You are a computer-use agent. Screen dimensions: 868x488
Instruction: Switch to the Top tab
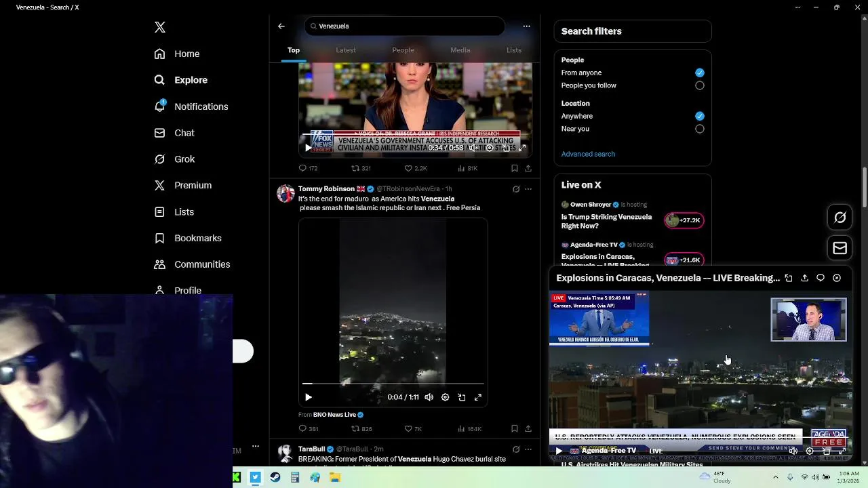click(294, 50)
